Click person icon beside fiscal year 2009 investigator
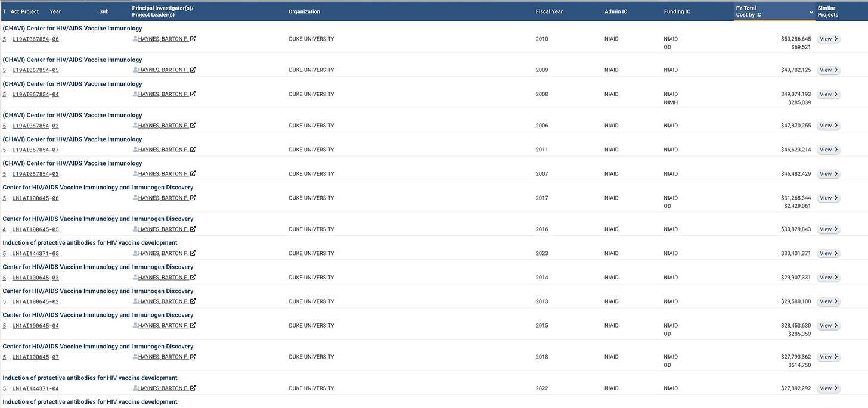868x408 pixels. (x=135, y=70)
